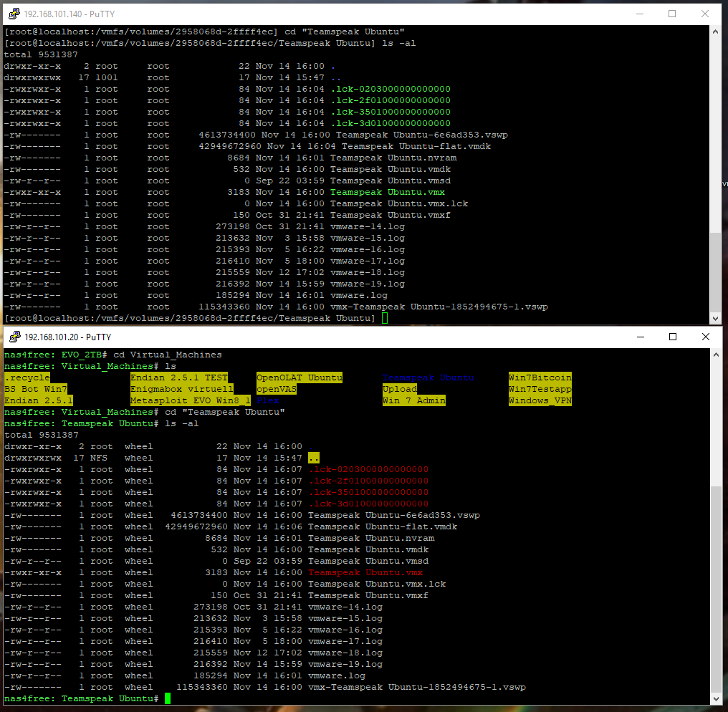Click scroll-up arrow in the 192.168.101.20 terminal
The image size is (728, 712).
point(716,355)
